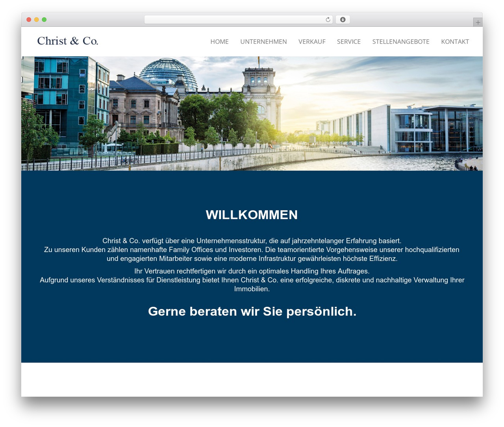Screen dimensions: 504x427
Task: Go to the KONTAKT page
Action: (x=455, y=42)
